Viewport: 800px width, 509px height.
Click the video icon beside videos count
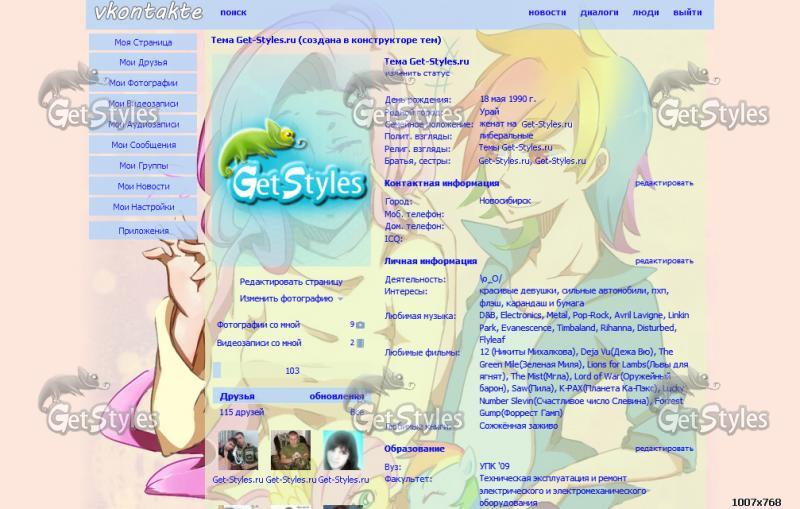coord(360,343)
